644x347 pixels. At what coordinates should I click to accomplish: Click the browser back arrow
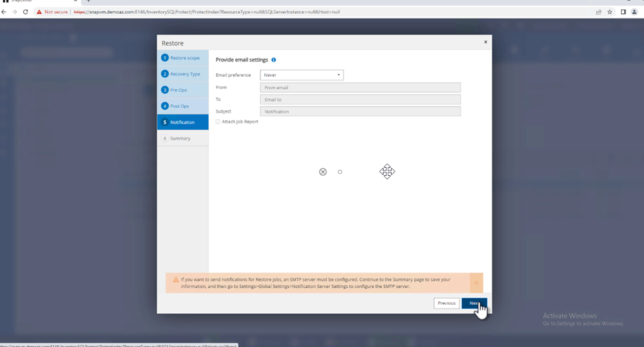click(x=4, y=12)
